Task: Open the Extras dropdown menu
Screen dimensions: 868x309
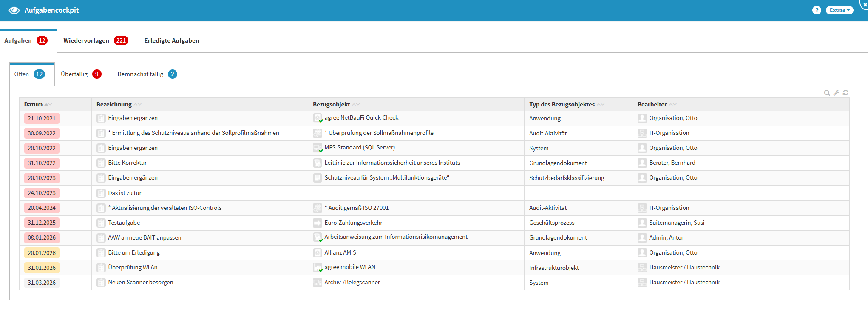Action: [839, 10]
